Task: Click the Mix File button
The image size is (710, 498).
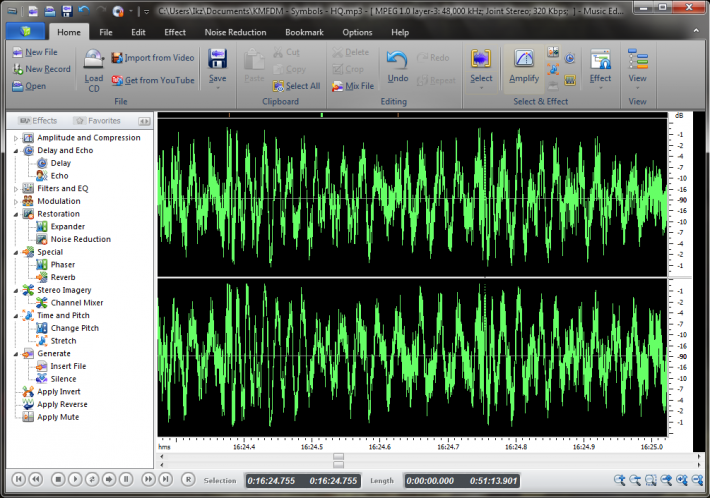Action: (x=353, y=86)
